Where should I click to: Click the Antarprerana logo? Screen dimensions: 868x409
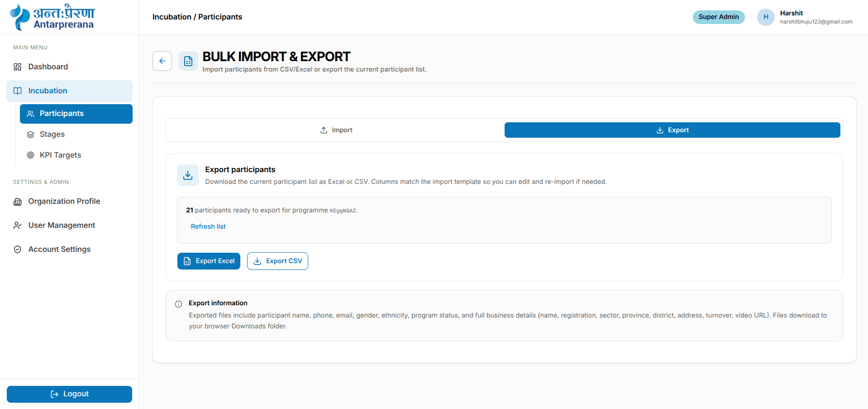point(52,17)
